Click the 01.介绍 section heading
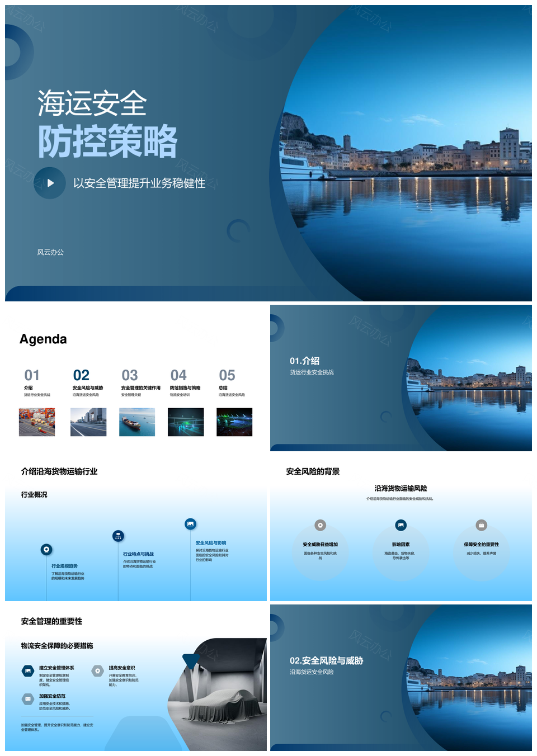The width and height of the screenshot is (537, 756). [305, 361]
